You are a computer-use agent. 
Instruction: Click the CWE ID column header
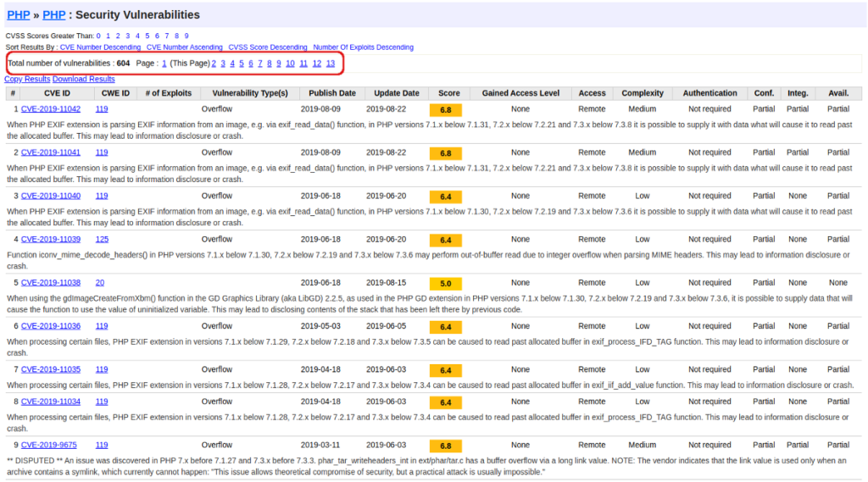(115, 93)
